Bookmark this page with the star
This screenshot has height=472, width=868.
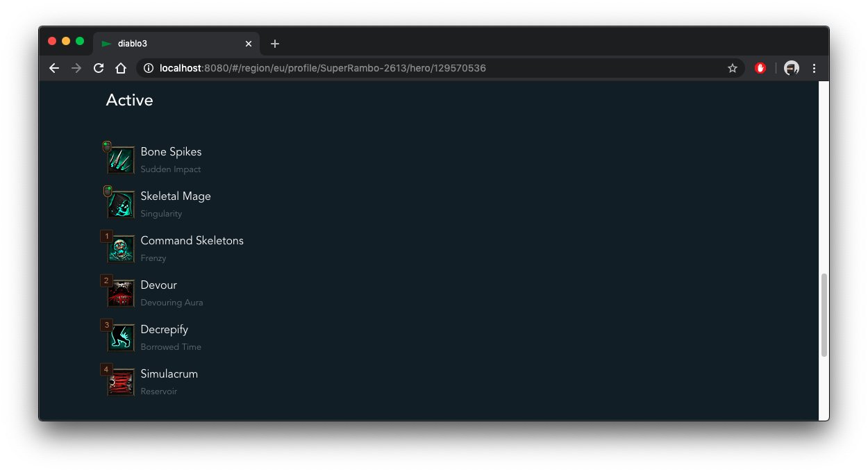pyautogui.click(x=732, y=68)
